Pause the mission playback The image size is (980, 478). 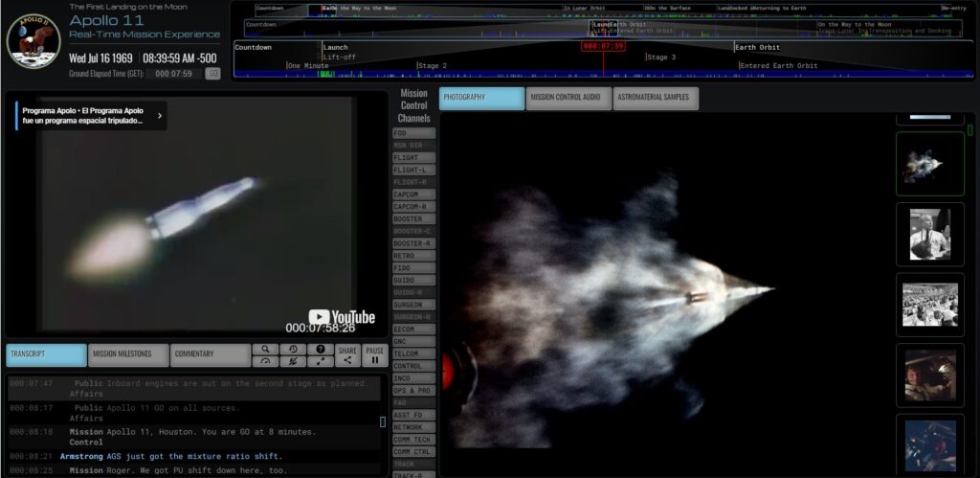(375, 355)
